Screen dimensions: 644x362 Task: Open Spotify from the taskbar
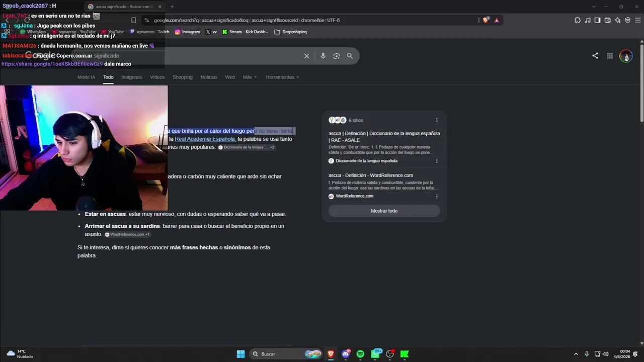tap(360, 354)
